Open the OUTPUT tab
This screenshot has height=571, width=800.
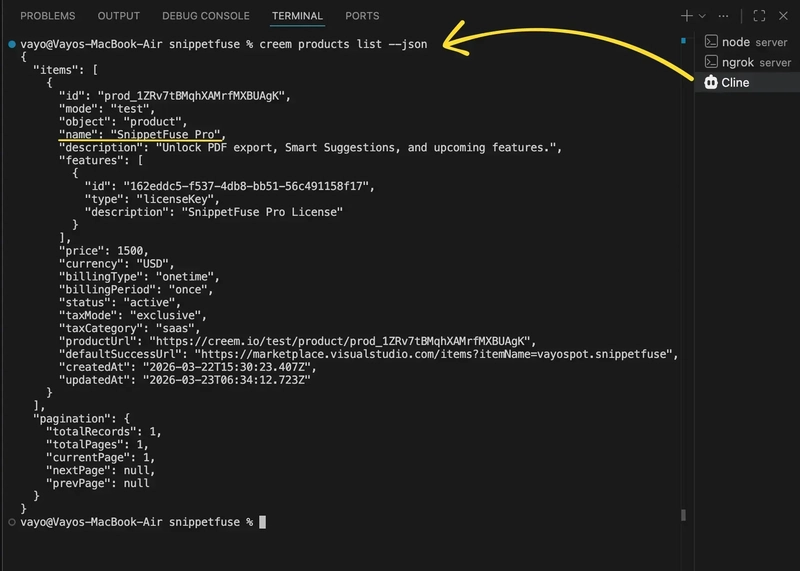(118, 16)
